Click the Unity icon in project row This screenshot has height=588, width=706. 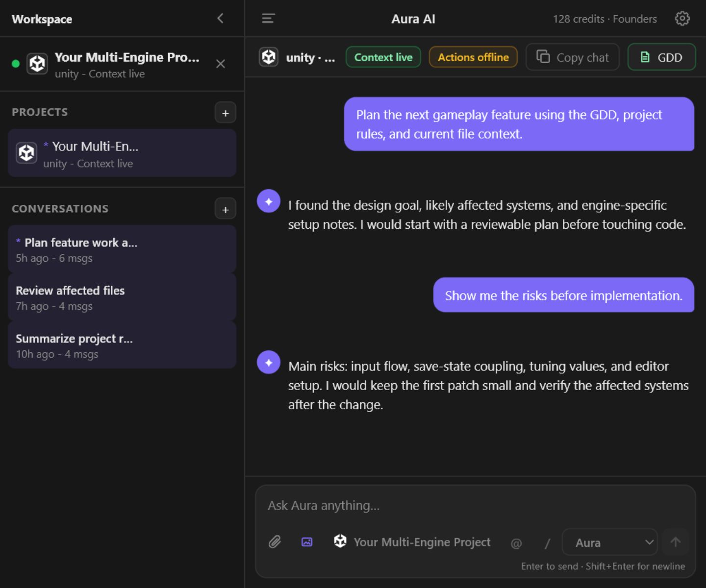[x=26, y=153]
